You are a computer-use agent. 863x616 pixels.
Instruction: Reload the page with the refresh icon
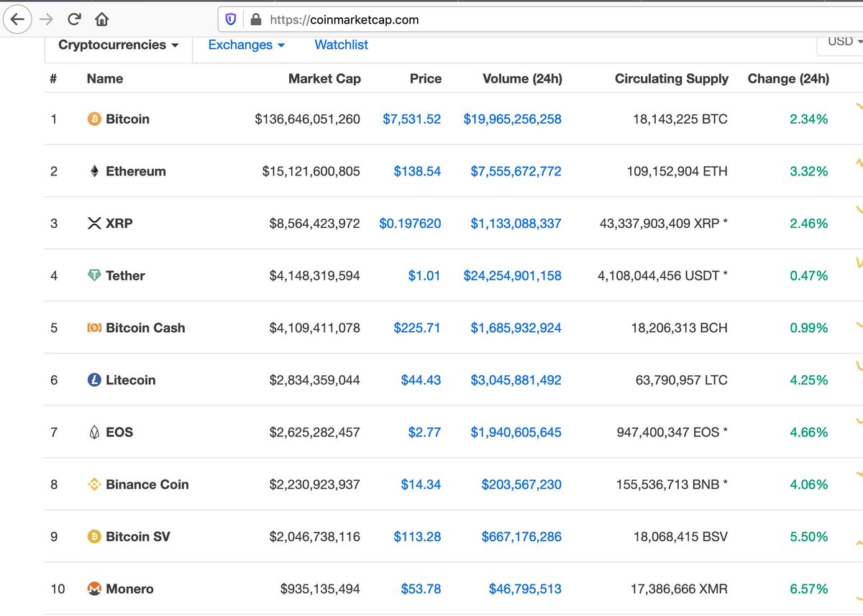click(74, 19)
